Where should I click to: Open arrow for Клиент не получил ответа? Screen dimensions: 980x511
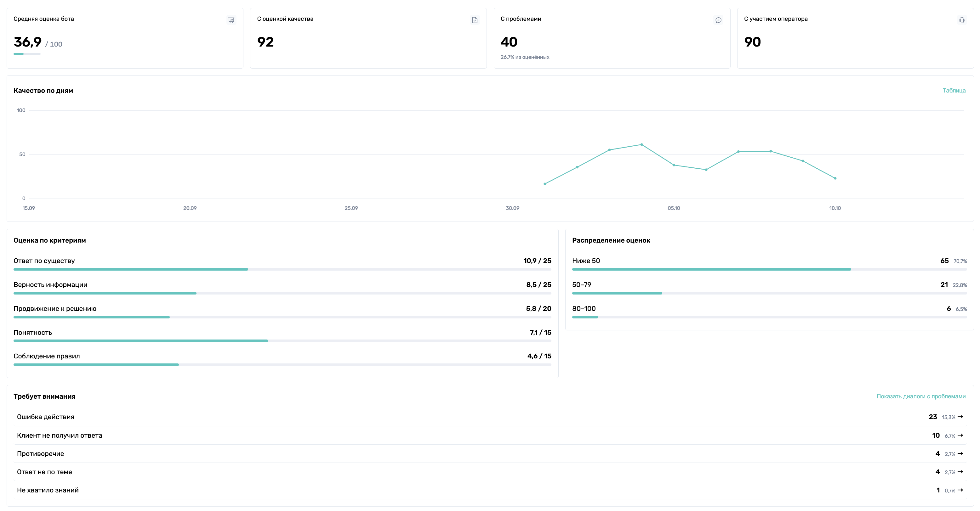click(x=960, y=435)
